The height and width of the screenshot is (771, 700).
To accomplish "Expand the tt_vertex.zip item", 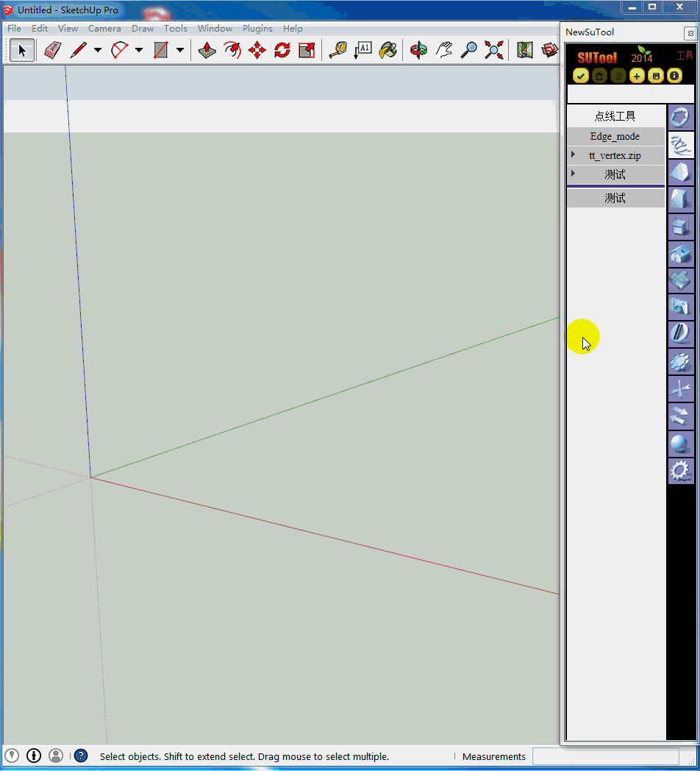I will tap(573, 154).
